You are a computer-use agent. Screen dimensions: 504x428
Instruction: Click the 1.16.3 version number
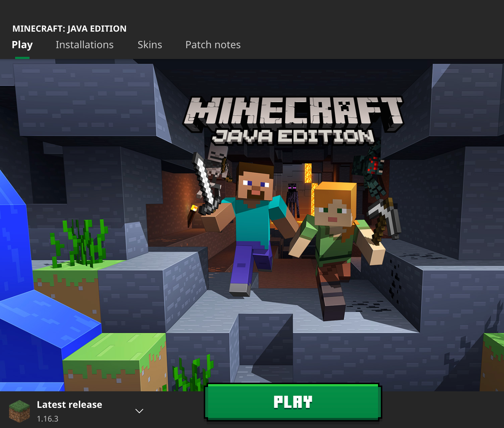tap(48, 419)
